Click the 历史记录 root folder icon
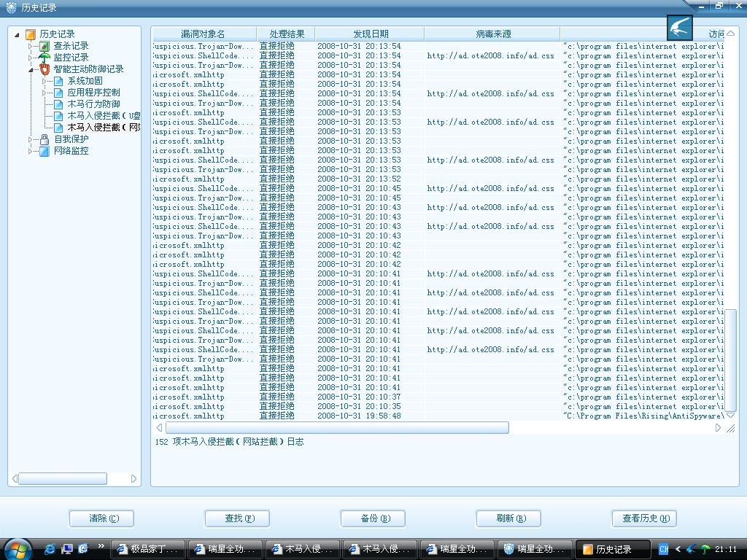 pos(31,34)
